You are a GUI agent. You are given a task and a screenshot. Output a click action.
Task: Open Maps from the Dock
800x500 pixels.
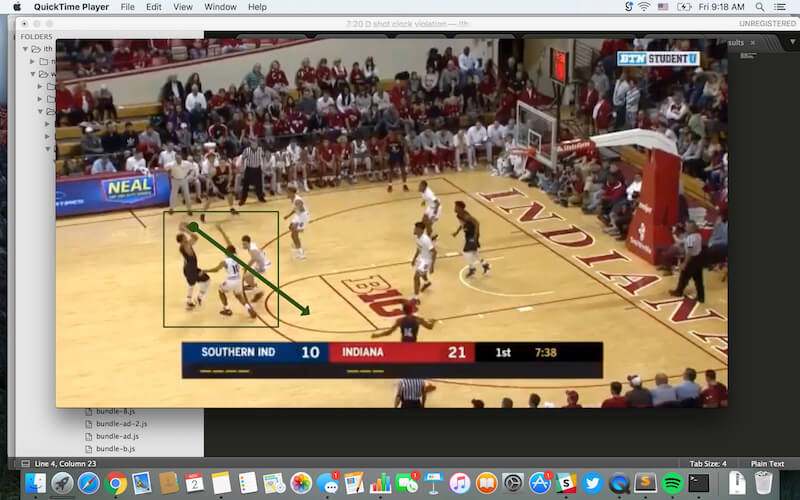point(274,483)
